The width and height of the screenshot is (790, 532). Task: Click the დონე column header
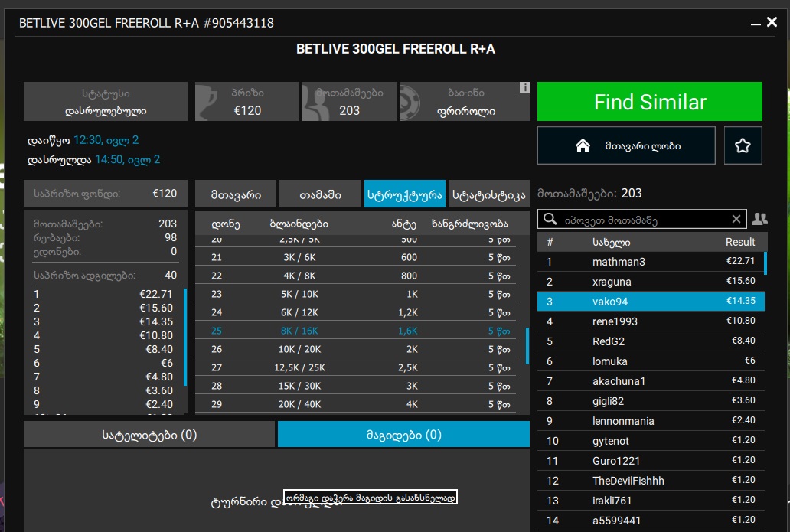pyautogui.click(x=225, y=224)
